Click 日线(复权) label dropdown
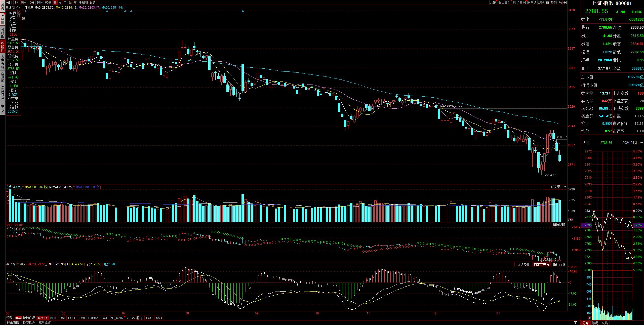 tap(13, 8)
